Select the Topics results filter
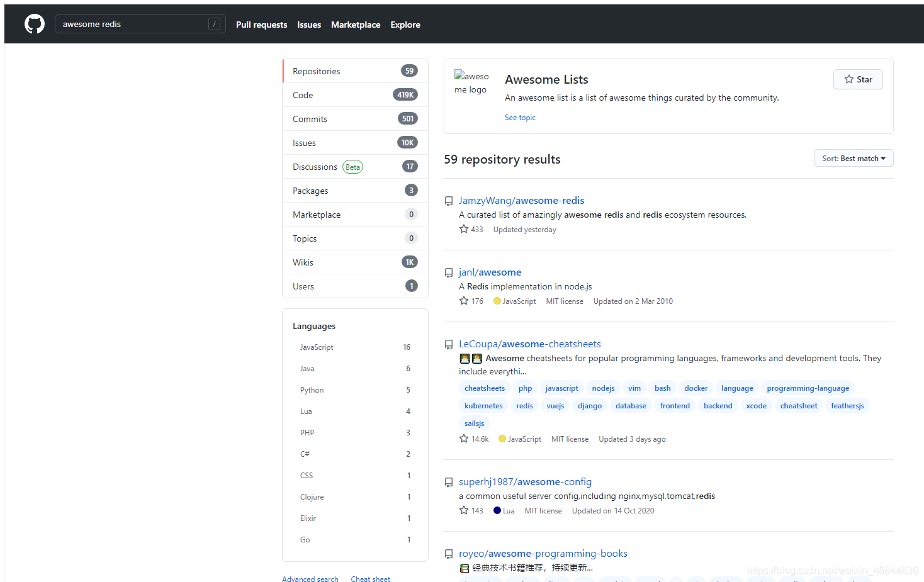This screenshot has width=924, height=582. [x=356, y=238]
